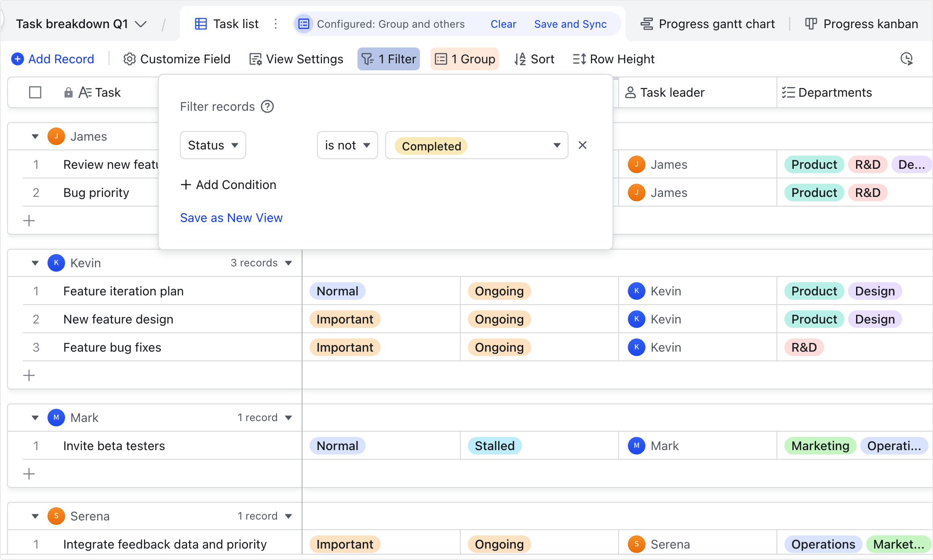933x560 pixels.
Task: Remove the Status filter condition
Action: click(583, 145)
